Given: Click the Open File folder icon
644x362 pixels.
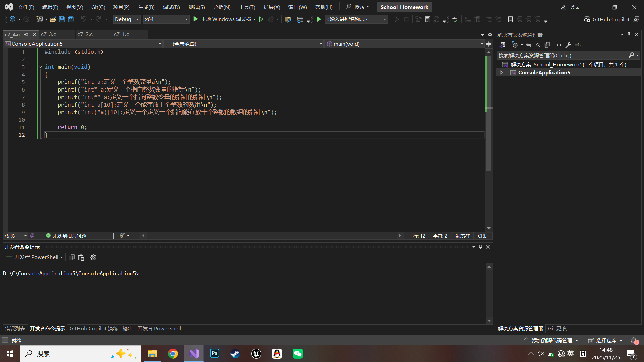Looking at the screenshot, I should [53, 19].
